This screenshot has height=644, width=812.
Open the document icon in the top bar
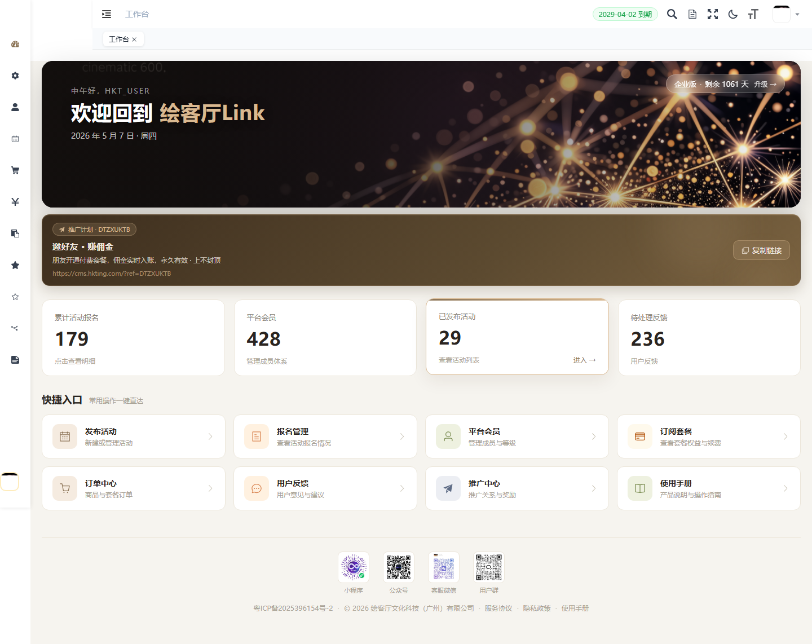point(692,14)
